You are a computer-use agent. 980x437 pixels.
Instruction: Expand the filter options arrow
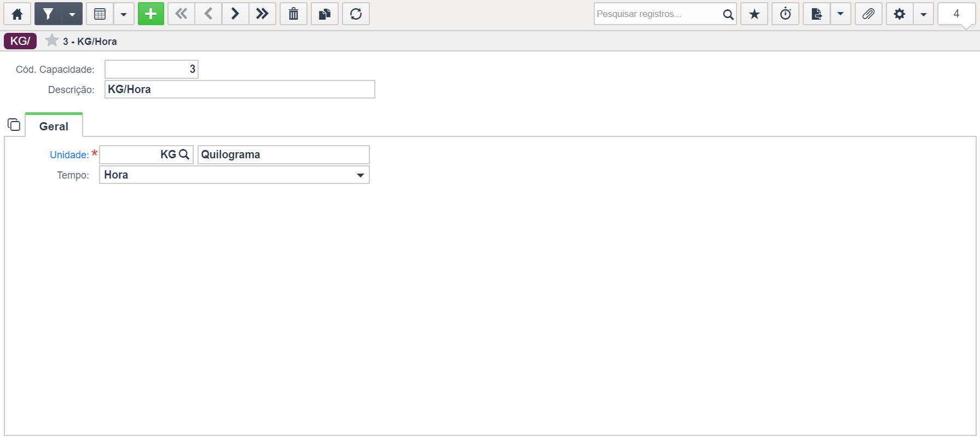72,14
